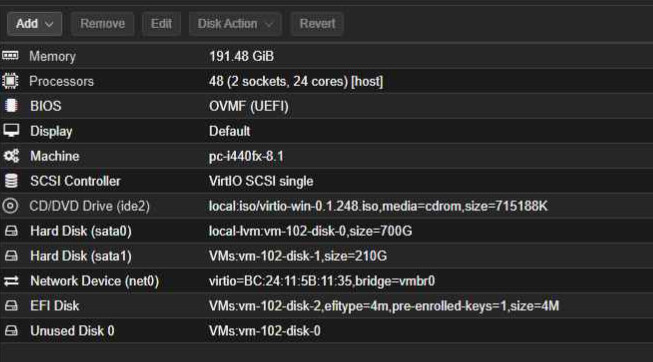Click the Edit button

click(161, 24)
